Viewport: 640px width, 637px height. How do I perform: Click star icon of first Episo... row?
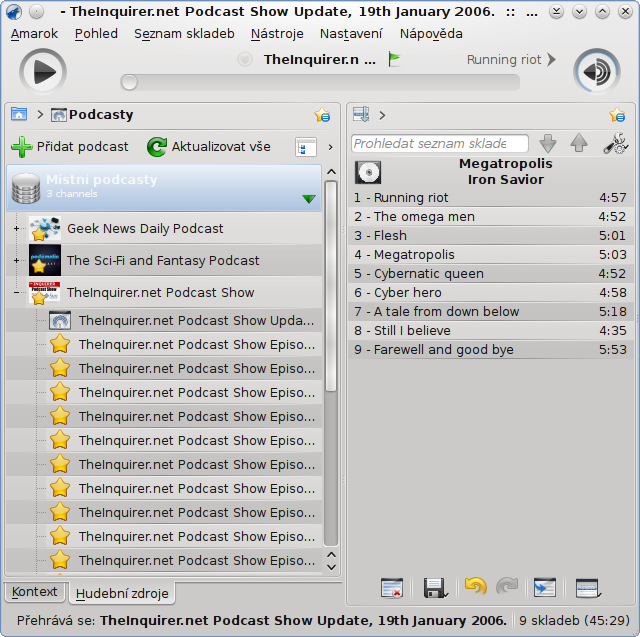(60, 344)
